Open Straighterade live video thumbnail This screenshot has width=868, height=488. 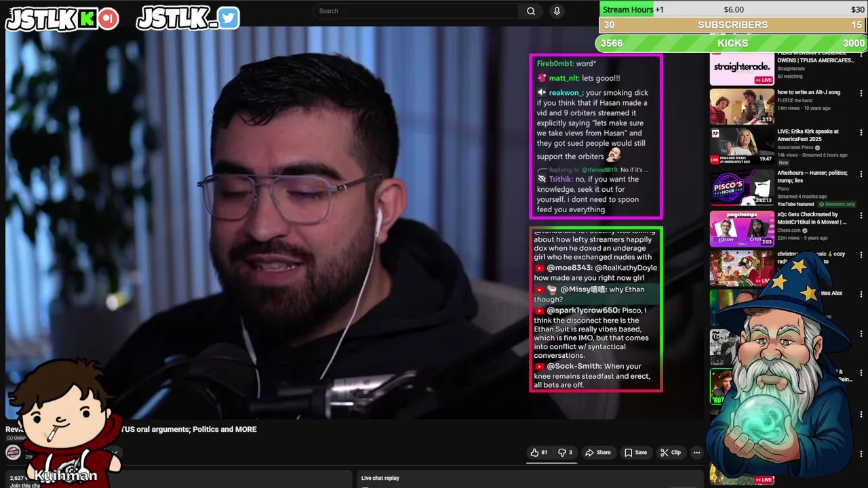742,69
